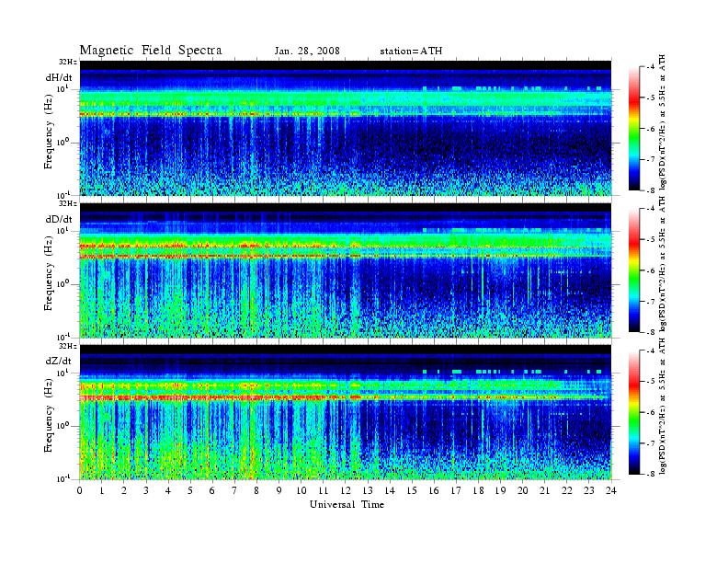Click the color scale bar beside the dZ/dt panel
Screen dimensions: 728x563
coord(634,412)
